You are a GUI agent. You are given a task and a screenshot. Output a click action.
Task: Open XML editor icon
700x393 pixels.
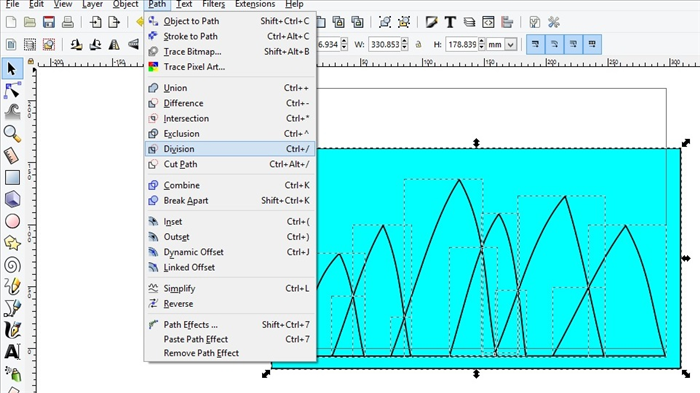coord(488,22)
